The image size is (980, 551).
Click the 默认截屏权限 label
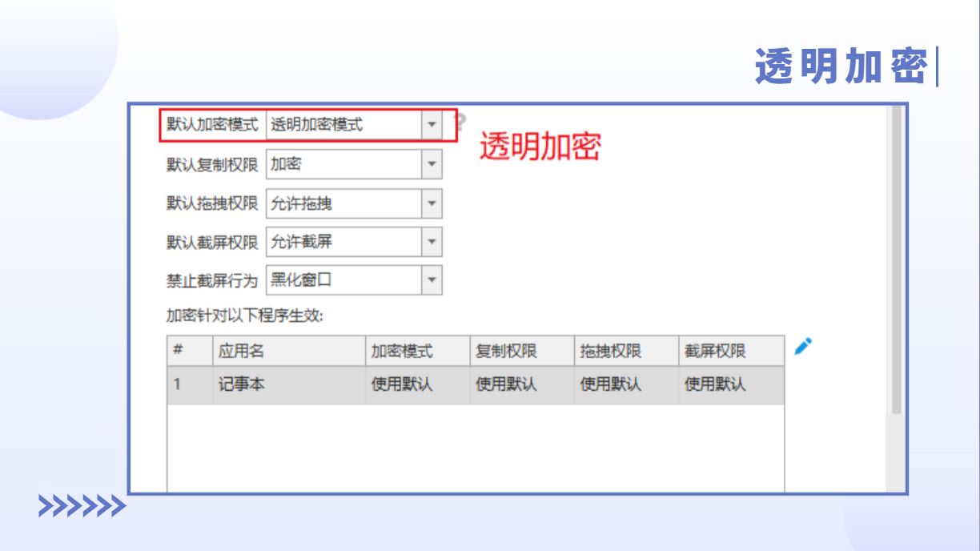(212, 242)
